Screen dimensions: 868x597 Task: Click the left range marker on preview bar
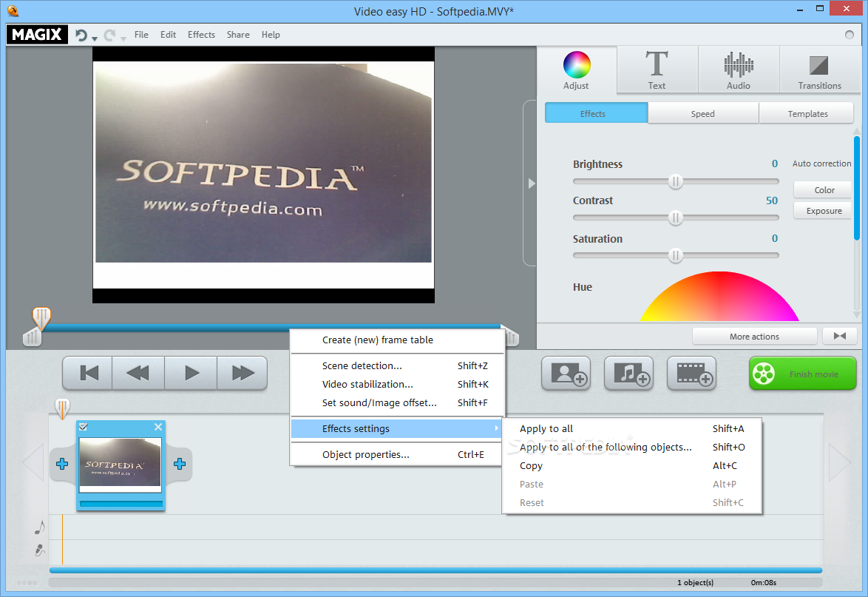[x=32, y=336]
